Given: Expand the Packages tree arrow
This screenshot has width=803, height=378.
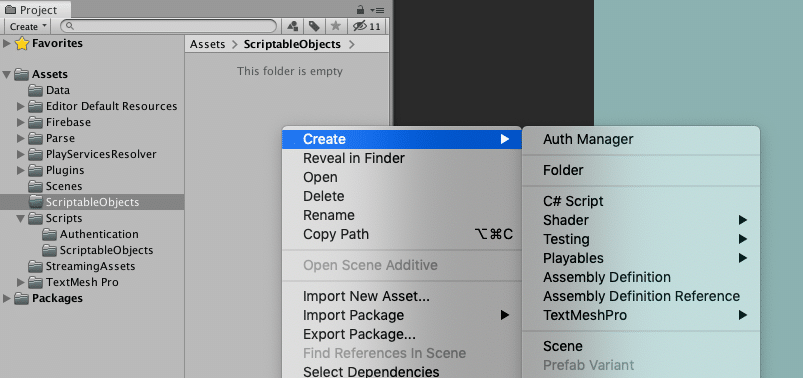Looking at the screenshot, I should [7, 298].
